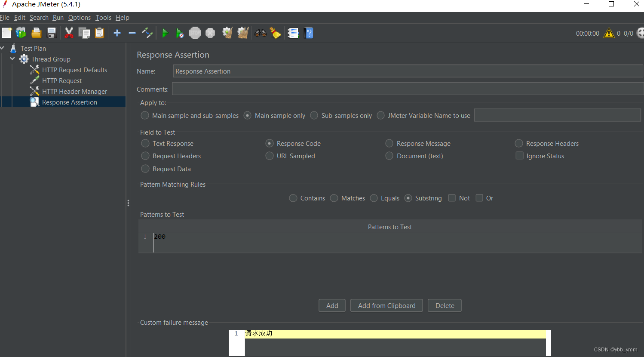Open the Templates icon in the toolbar
644x357 pixels.
coord(21,33)
